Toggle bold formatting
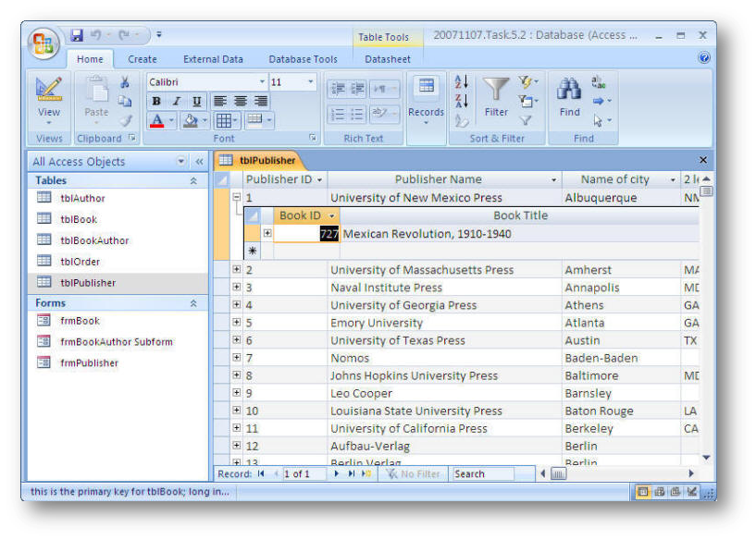756x540 pixels. click(x=156, y=102)
